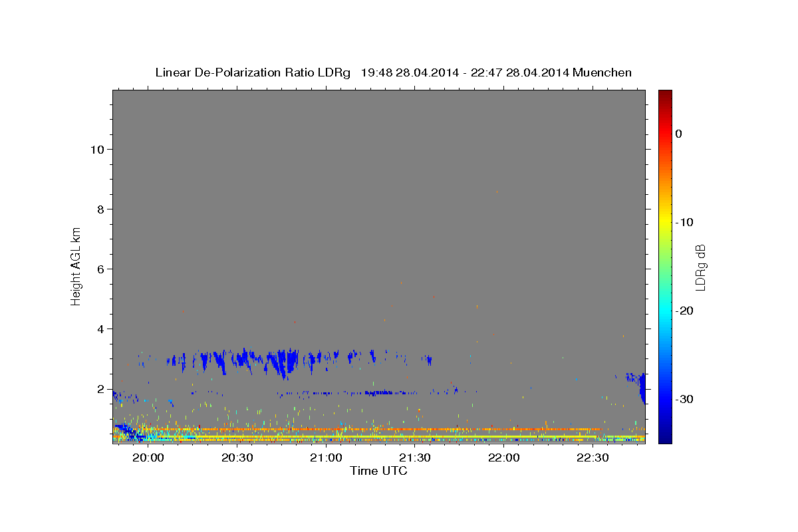Click the colorbar value -30

coord(685,399)
